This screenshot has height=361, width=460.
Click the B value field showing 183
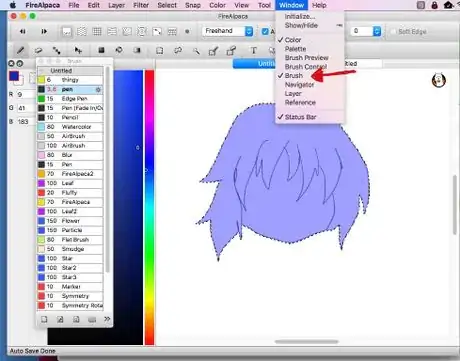(25, 122)
